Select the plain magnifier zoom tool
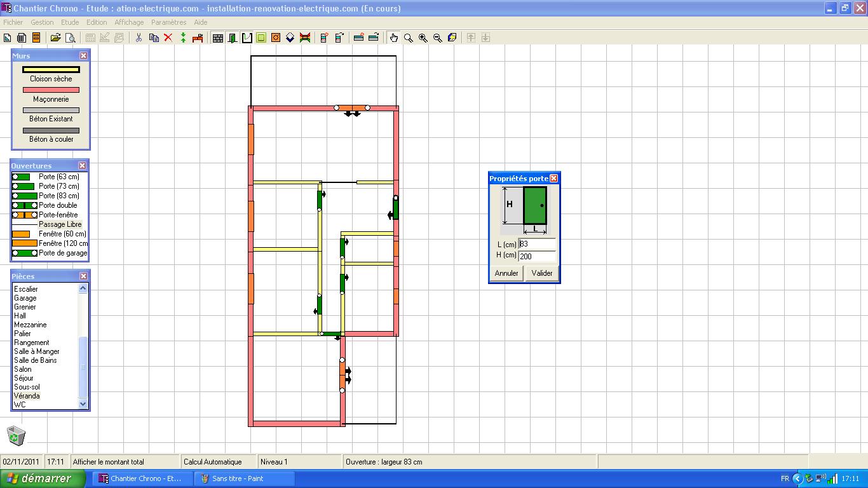Screen dimensions: 868x488 pyautogui.click(x=409, y=37)
